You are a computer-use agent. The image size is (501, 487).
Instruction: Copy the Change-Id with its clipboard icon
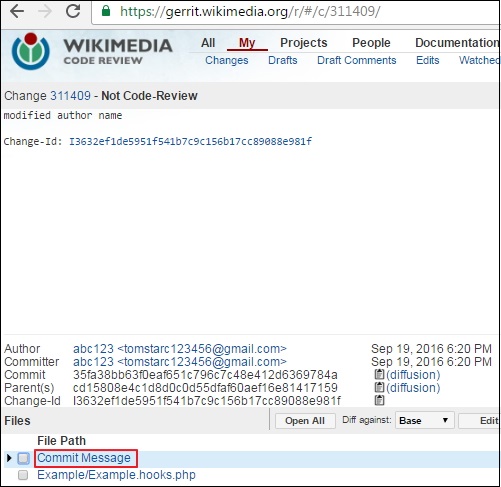point(379,400)
